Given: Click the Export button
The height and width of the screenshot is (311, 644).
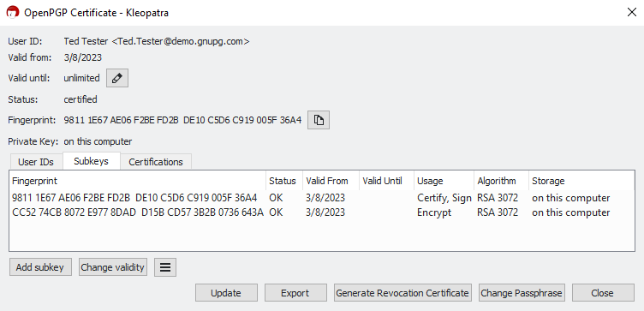Looking at the screenshot, I should (295, 293).
